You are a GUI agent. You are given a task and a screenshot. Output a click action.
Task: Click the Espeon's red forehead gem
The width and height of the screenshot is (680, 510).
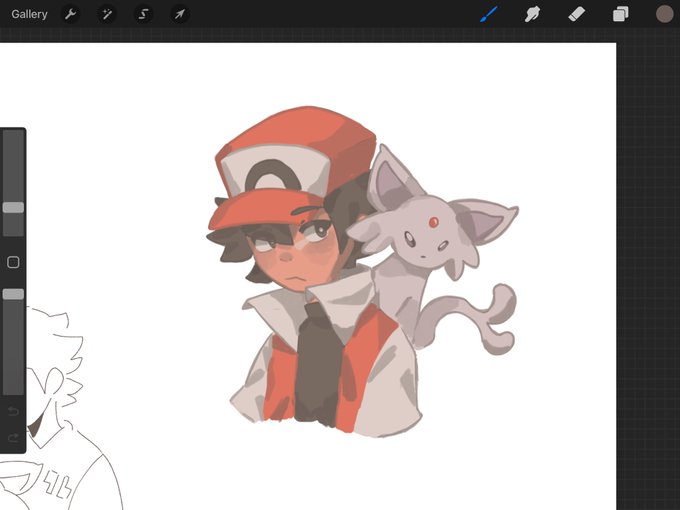click(433, 223)
